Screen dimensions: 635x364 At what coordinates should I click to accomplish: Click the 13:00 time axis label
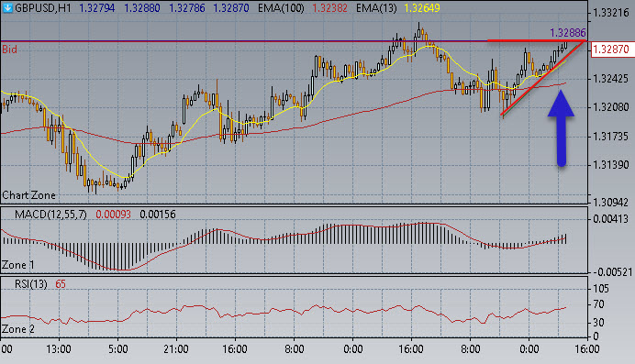coord(59,349)
